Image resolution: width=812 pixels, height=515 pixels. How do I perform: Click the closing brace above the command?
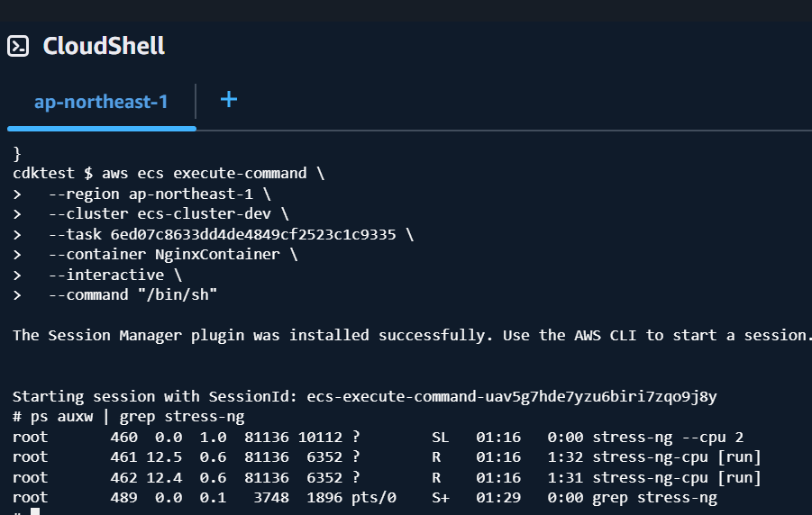coord(16,154)
